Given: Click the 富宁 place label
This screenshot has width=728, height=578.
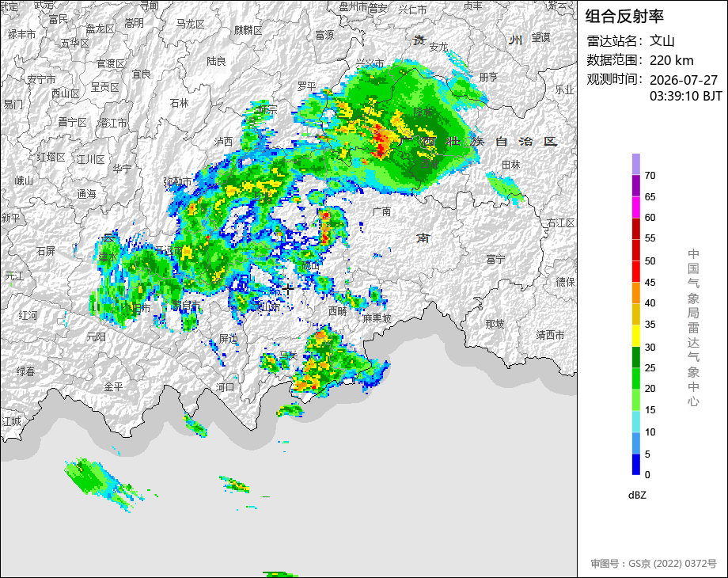Looking at the screenshot, I should coord(495,259).
